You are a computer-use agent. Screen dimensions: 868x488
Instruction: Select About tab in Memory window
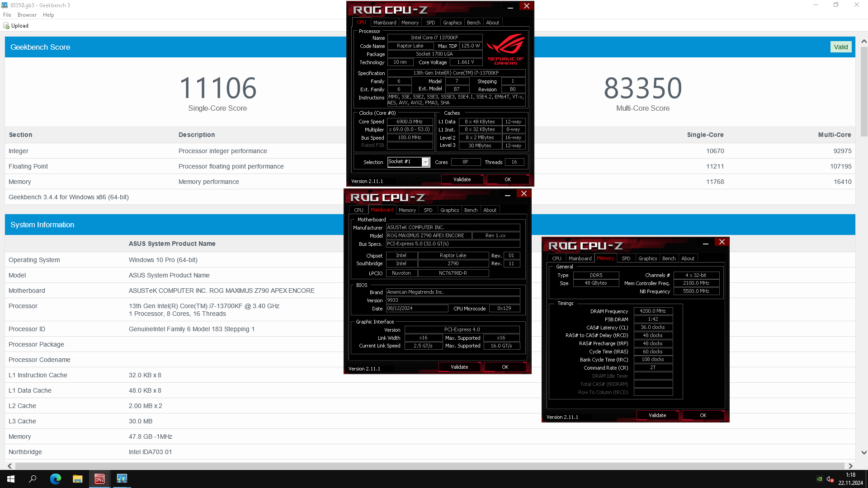point(688,258)
